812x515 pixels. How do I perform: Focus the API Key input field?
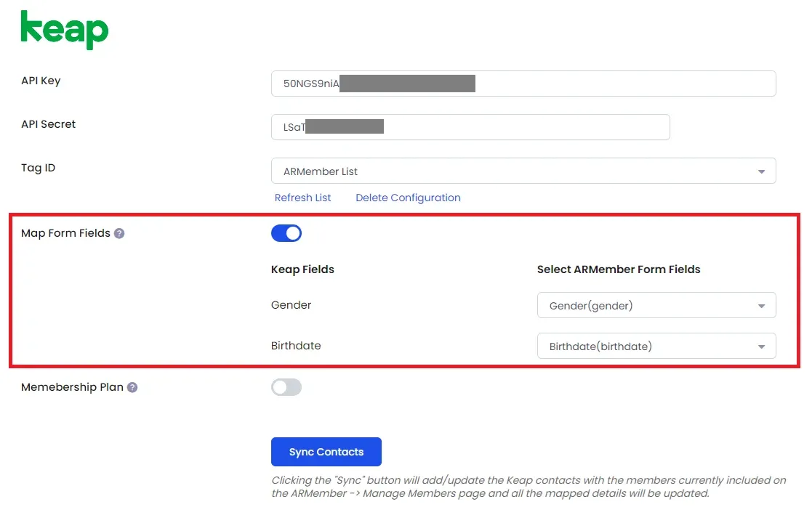click(523, 84)
